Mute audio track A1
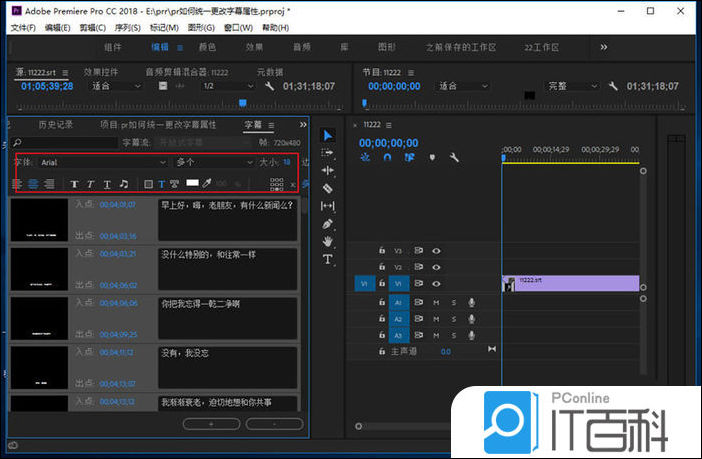 click(x=436, y=302)
